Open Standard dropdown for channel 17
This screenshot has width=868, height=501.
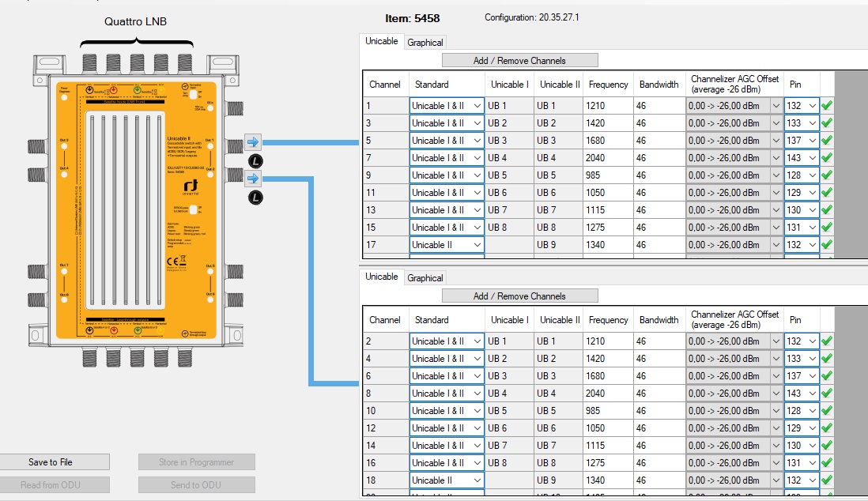click(477, 245)
